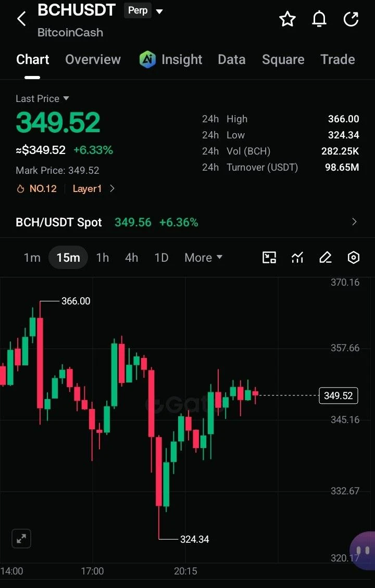Tap the +6.36% spot change

[x=179, y=222]
